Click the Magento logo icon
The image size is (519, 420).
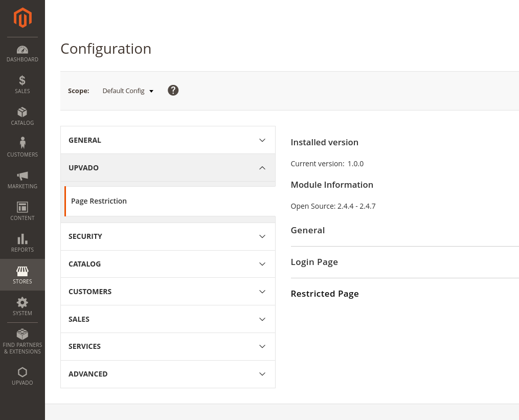[22, 18]
